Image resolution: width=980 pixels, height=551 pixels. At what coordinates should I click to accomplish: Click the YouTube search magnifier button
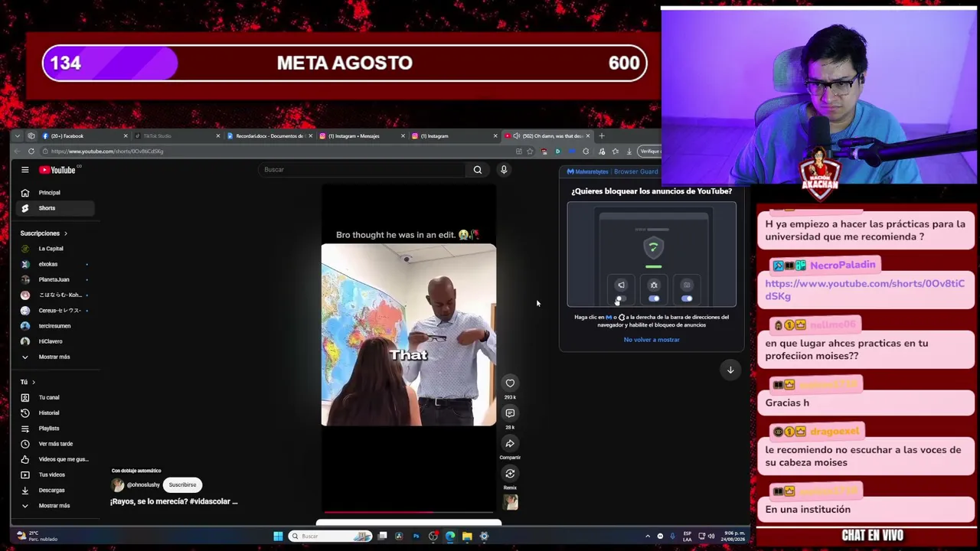click(x=478, y=170)
